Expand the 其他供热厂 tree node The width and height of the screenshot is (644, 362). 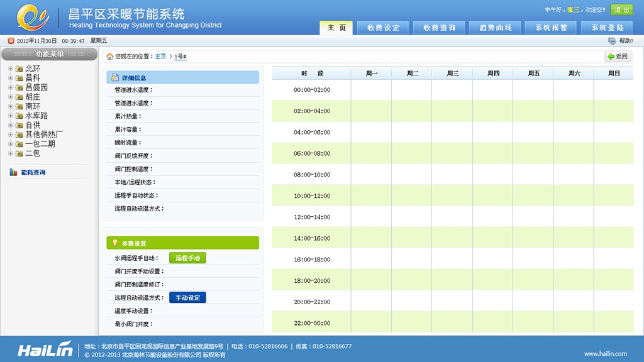coord(11,134)
